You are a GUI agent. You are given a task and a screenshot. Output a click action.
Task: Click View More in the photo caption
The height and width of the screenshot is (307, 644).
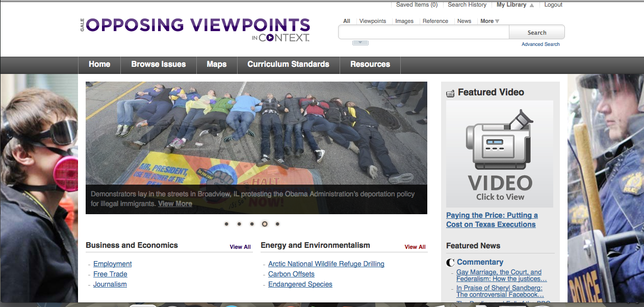tap(175, 203)
